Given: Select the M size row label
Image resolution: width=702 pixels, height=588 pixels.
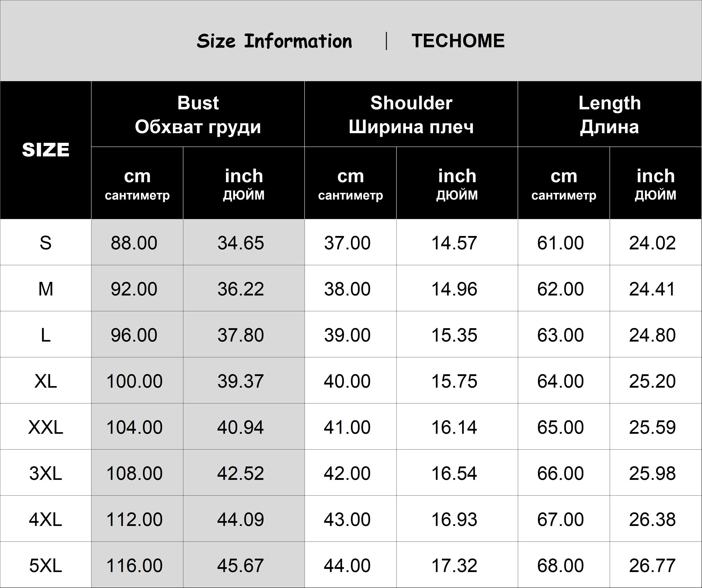Looking at the screenshot, I should click(x=46, y=289).
